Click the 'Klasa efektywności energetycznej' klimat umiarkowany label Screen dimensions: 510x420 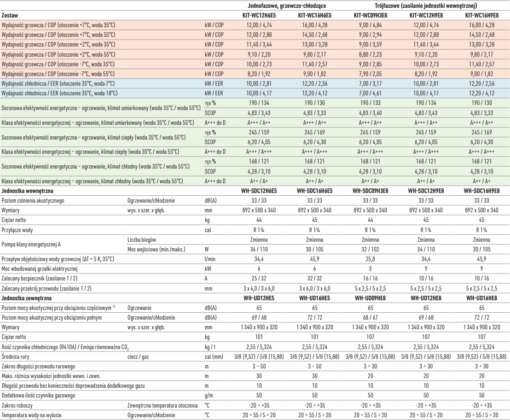point(98,122)
